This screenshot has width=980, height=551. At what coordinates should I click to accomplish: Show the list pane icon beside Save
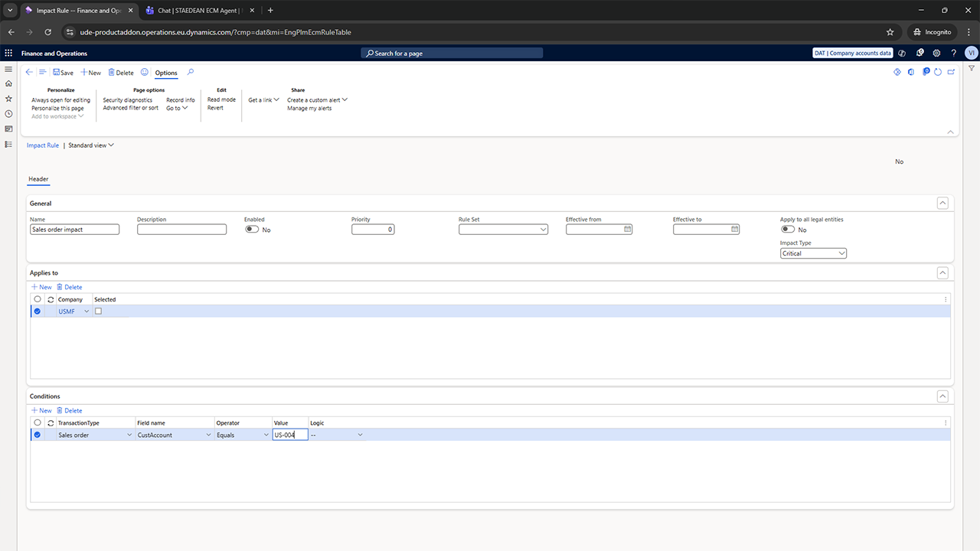click(x=43, y=72)
